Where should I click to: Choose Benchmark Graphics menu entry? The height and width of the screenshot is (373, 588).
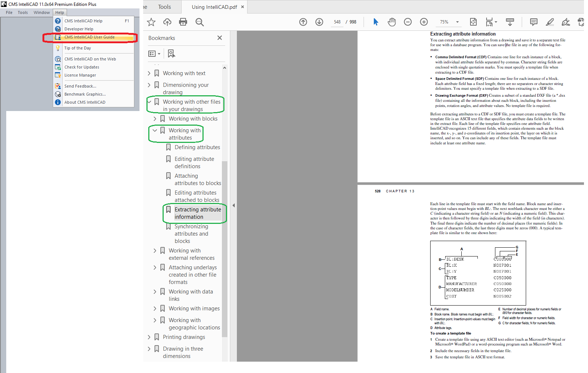pyautogui.click(x=94, y=94)
